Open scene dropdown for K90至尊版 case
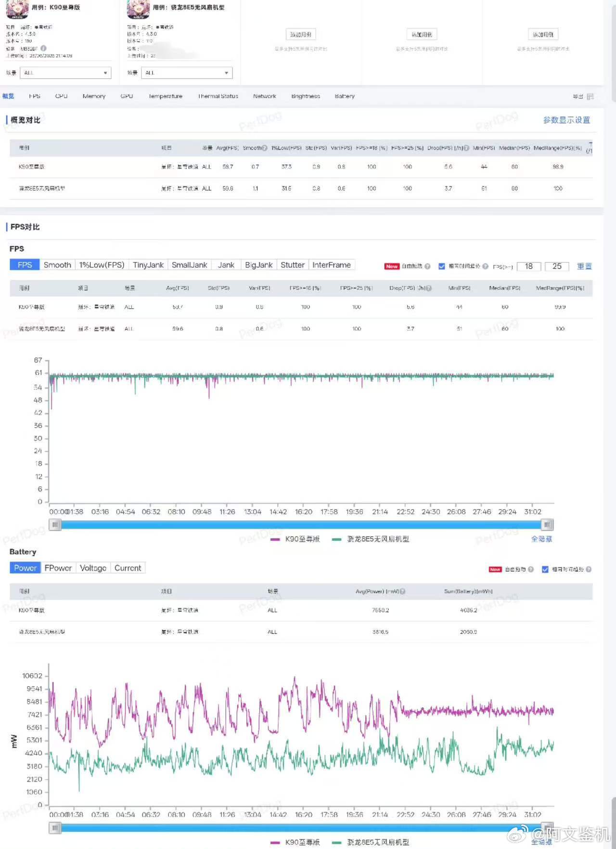 pyautogui.click(x=65, y=73)
